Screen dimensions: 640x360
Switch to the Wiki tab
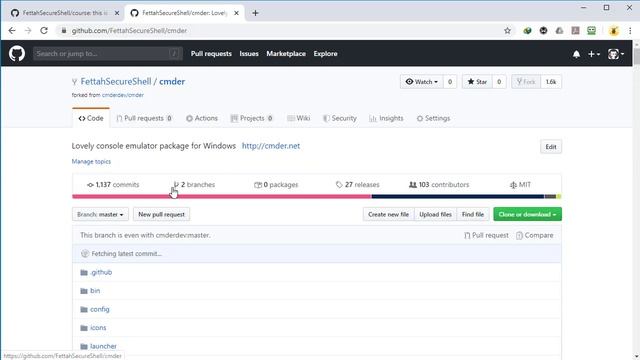click(298, 118)
